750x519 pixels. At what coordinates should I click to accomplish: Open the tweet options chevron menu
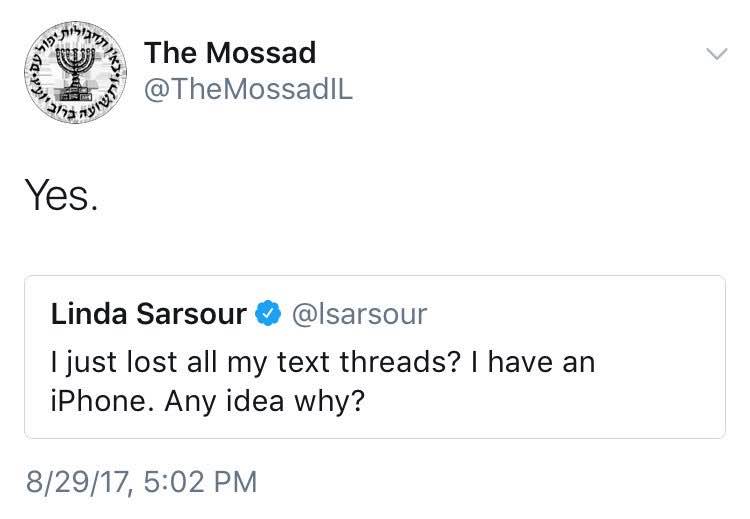tap(717, 54)
